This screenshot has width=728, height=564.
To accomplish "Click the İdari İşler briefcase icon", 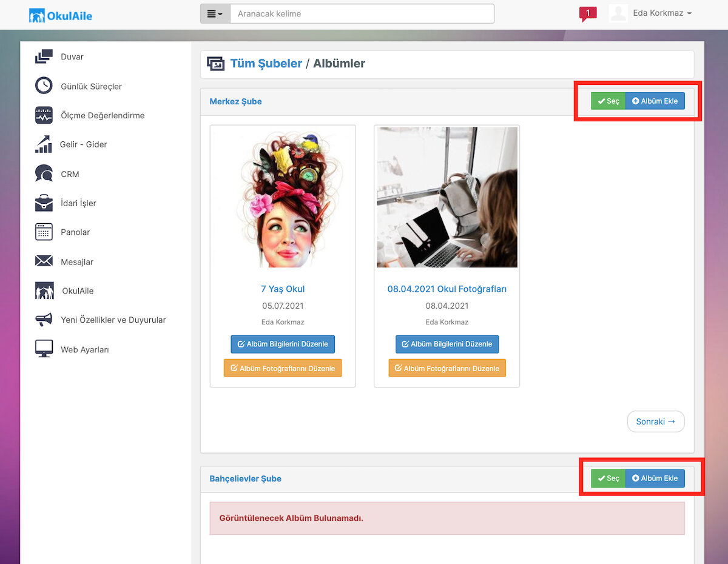I will [44, 203].
